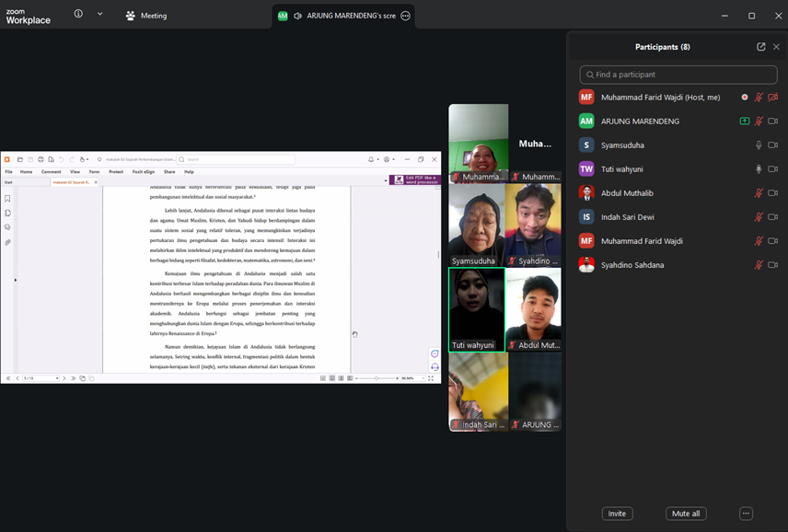Screen dimensions: 788x532
Task: Mute Tuti wahyuni's microphone in participants list
Action: coord(759,168)
